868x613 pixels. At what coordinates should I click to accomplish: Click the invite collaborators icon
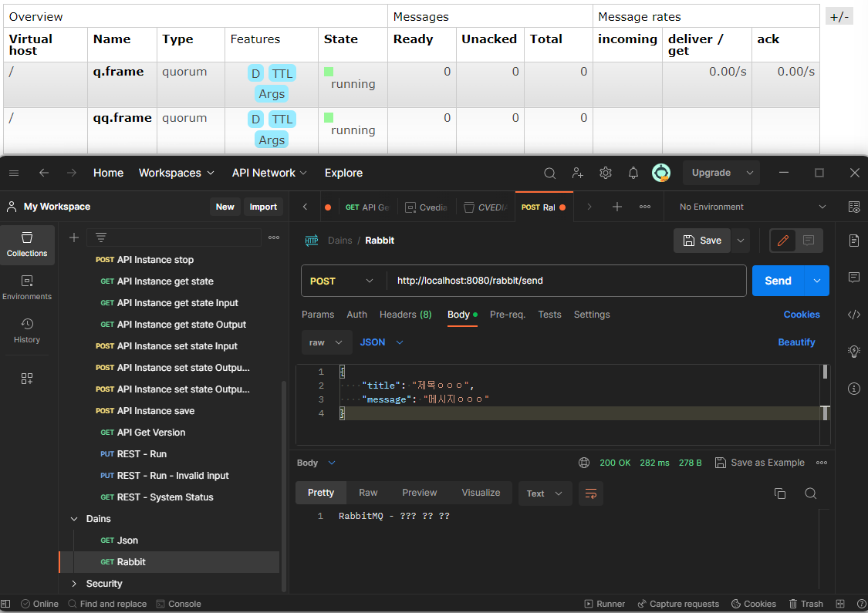pyautogui.click(x=577, y=173)
